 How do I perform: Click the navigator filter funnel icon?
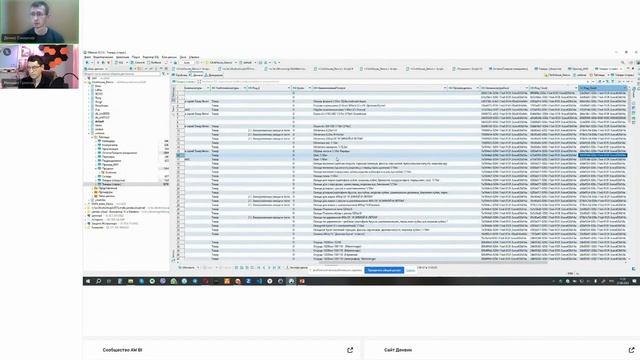164,74
